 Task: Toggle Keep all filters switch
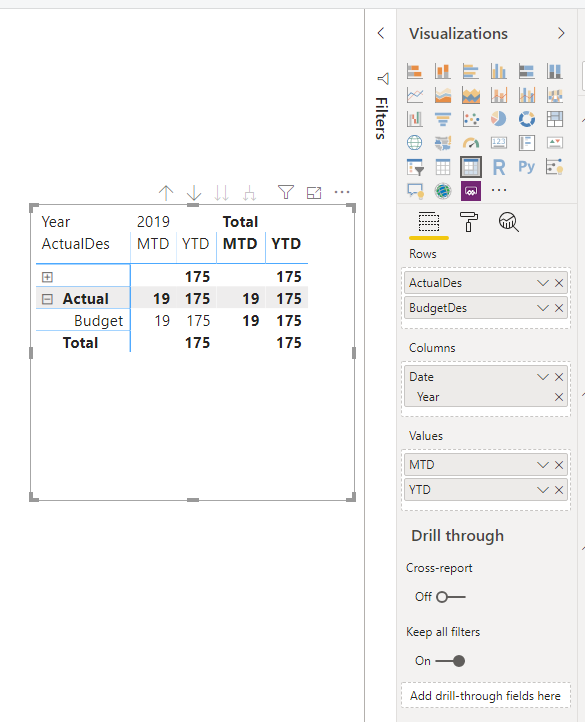[450, 661]
